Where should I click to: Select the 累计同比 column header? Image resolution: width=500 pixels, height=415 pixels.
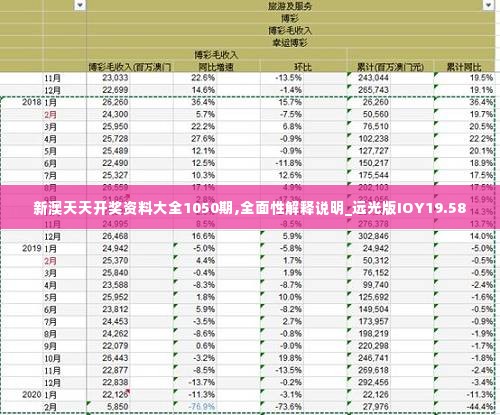click(x=464, y=67)
